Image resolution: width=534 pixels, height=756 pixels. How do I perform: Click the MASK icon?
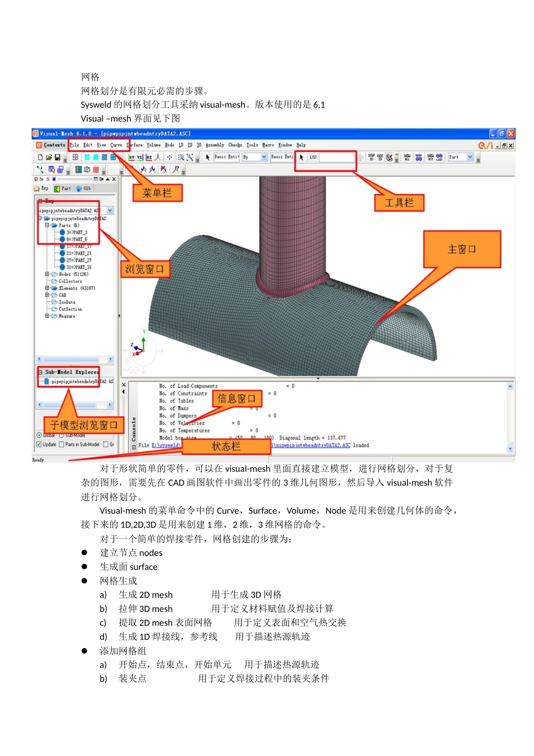pyautogui.click(x=419, y=157)
